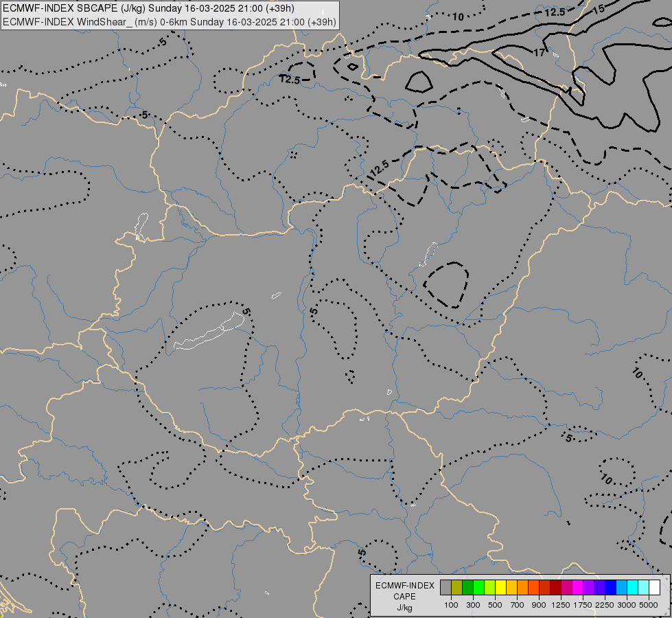The height and width of the screenshot is (618, 672).
Task: Click the rotated 12.5 label on the border
Action: [x=379, y=169]
